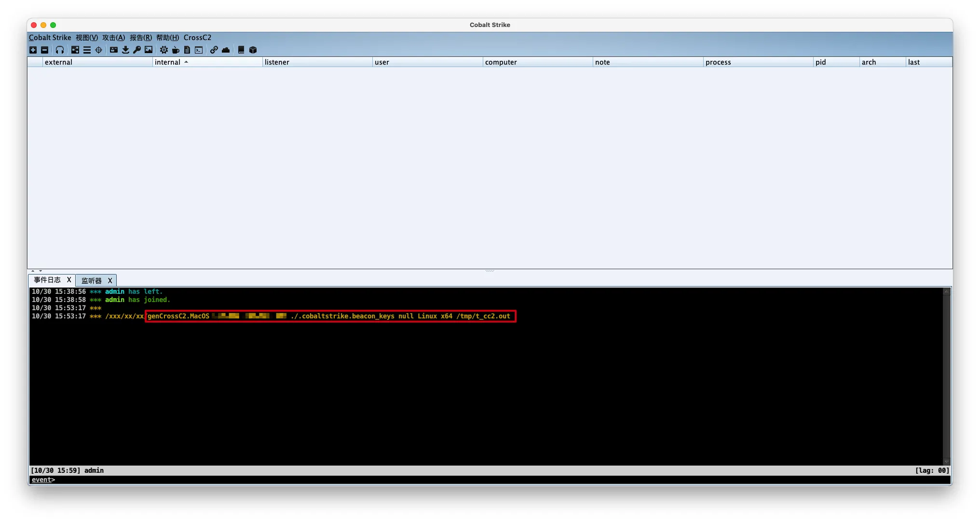
Task: Switch to pivot graph view icon
Action: [x=75, y=50]
